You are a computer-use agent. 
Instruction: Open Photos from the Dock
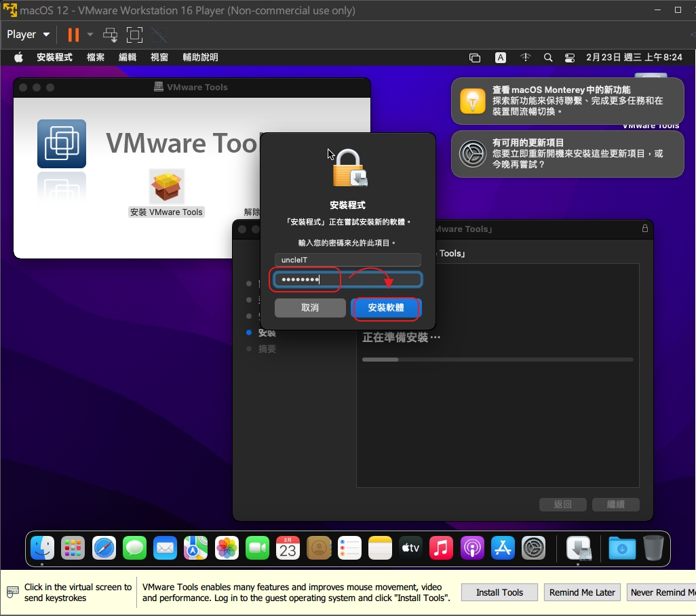(x=227, y=548)
